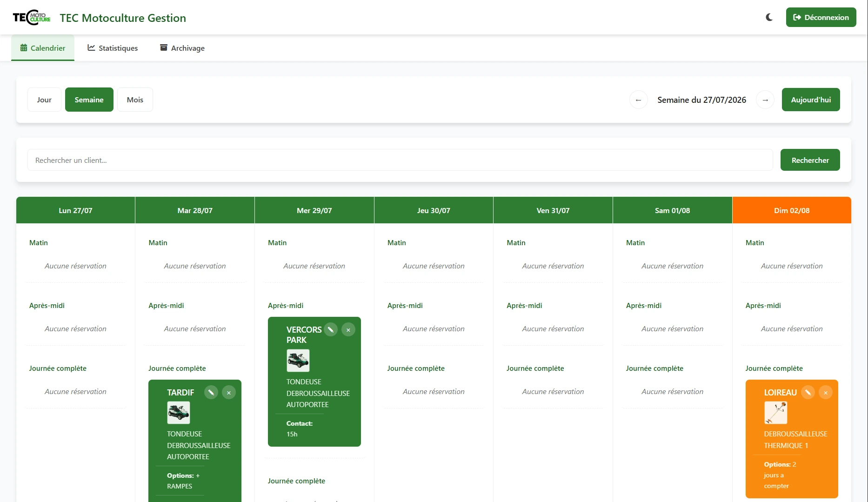Select the Lun 27/07 column header
Viewport: 868px width, 502px height.
[x=75, y=210]
